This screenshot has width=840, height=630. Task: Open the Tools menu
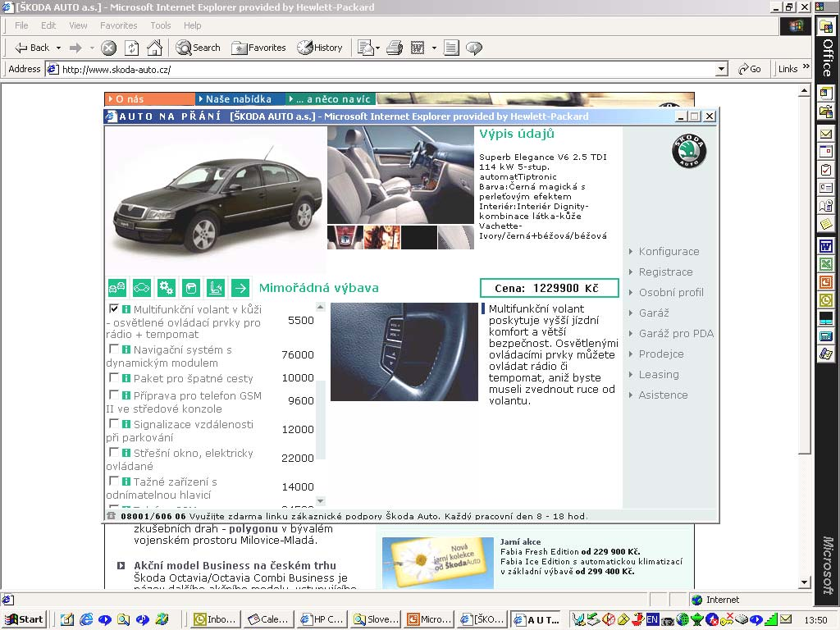(x=160, y=25)
